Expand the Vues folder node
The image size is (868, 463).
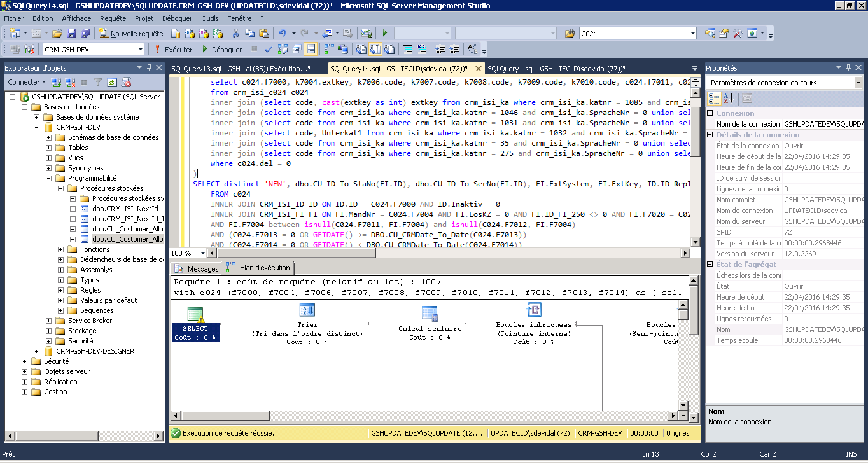pos(49,158)
